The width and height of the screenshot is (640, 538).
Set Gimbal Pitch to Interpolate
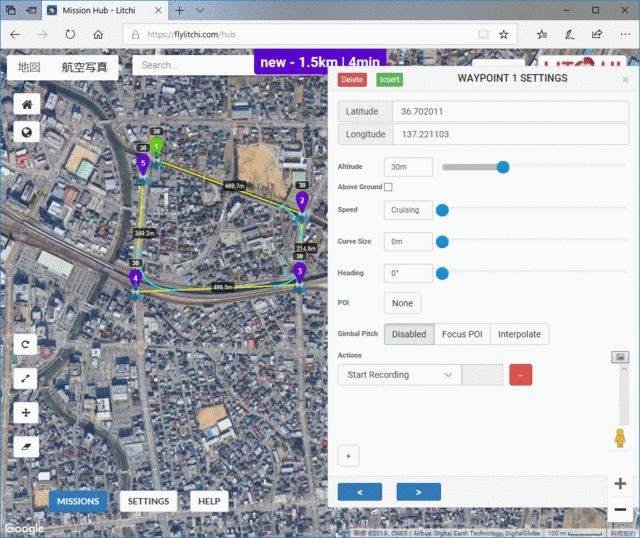[x=519, y=334]
